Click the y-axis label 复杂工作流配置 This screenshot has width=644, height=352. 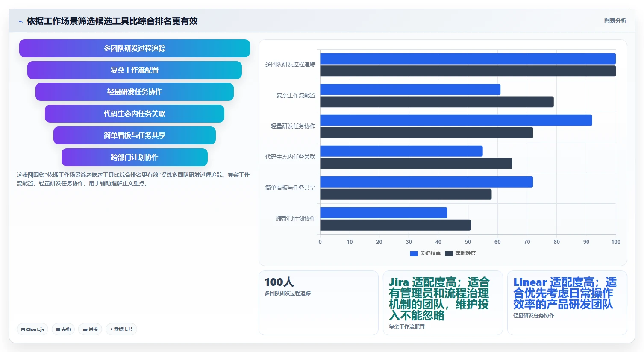coord(296,95)
